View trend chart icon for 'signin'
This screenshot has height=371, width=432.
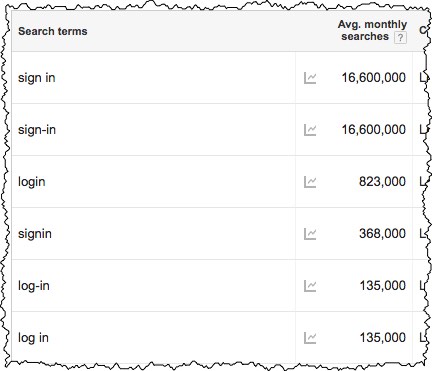[x=310, y=234]
